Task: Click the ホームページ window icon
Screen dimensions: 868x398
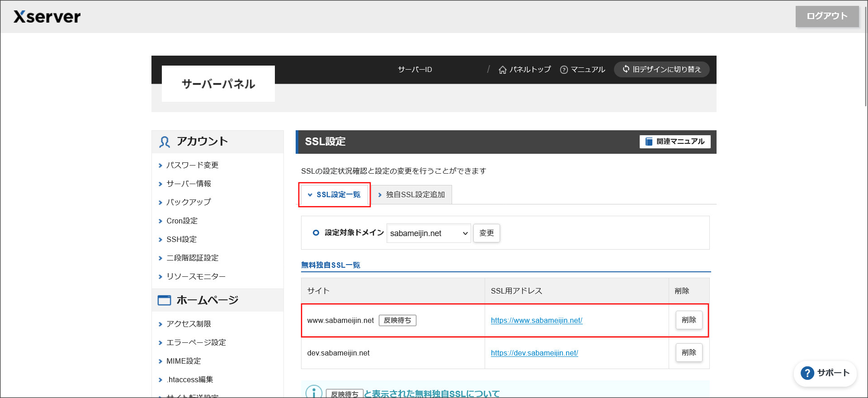Action: coord(164,300)
